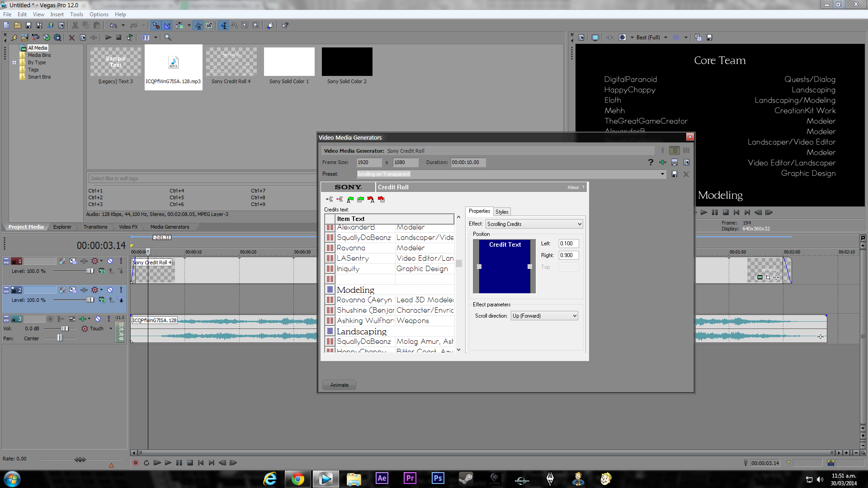This screenshot has width=868, height=488.
Task: Click Get Media from the Web icon
Action: click(57, 38)
